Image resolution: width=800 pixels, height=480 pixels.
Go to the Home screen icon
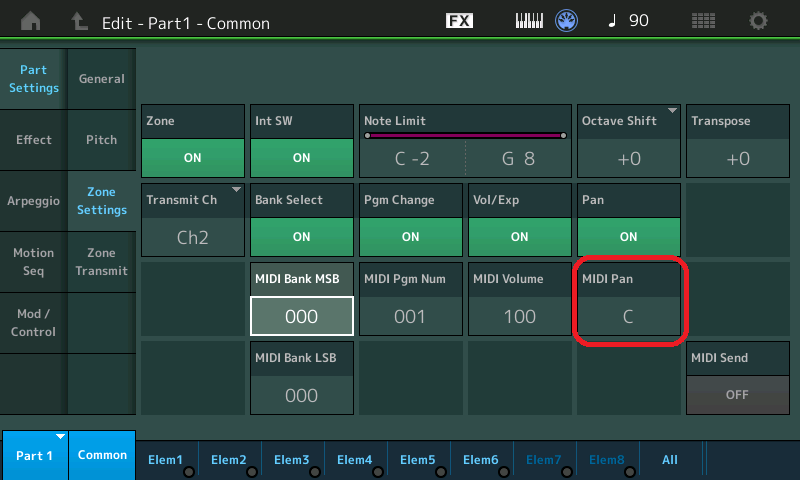(31, 21)
